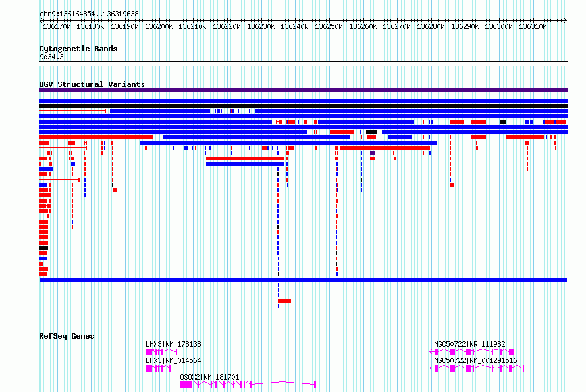Select the red variant bar near 136250k–136256k
The width and height of the screenshot is (586, 392).
(x=342, y=132)
